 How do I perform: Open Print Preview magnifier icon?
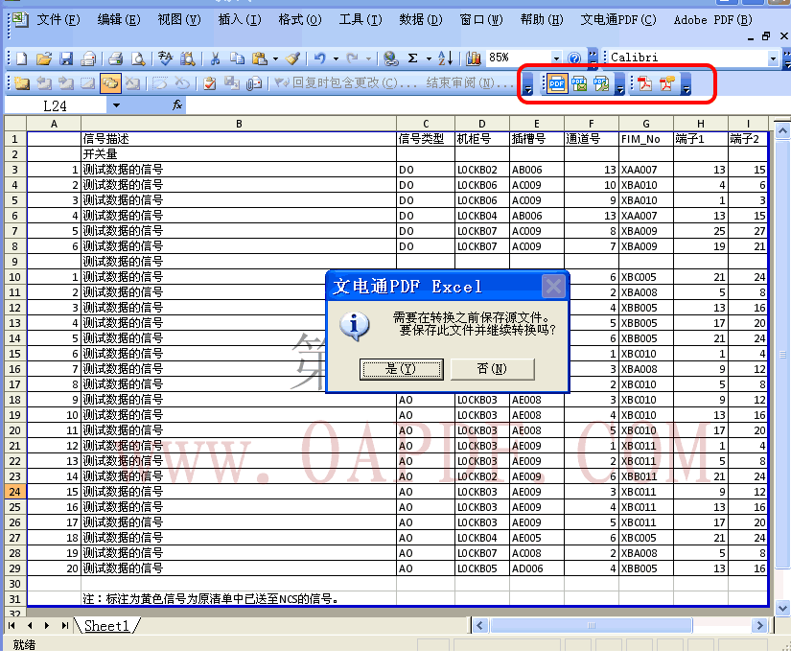[138, 58]
